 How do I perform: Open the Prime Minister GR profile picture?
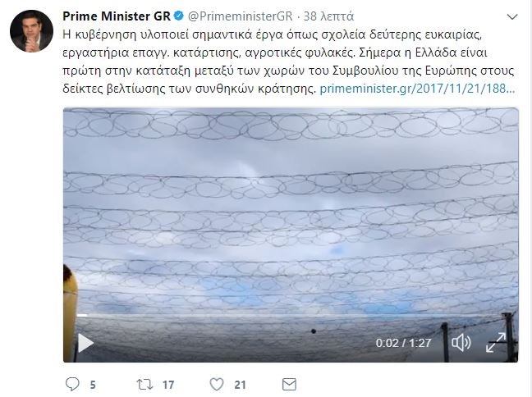31,31
